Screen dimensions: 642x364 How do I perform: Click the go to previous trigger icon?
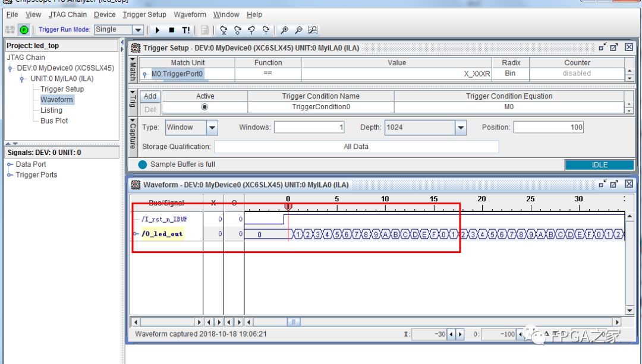[251, 30]
